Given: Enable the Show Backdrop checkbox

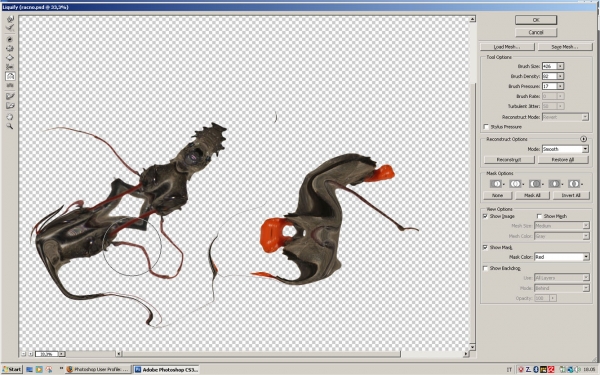Looking at the screenshot, I should pyautogui.click(x=485, y=268).
